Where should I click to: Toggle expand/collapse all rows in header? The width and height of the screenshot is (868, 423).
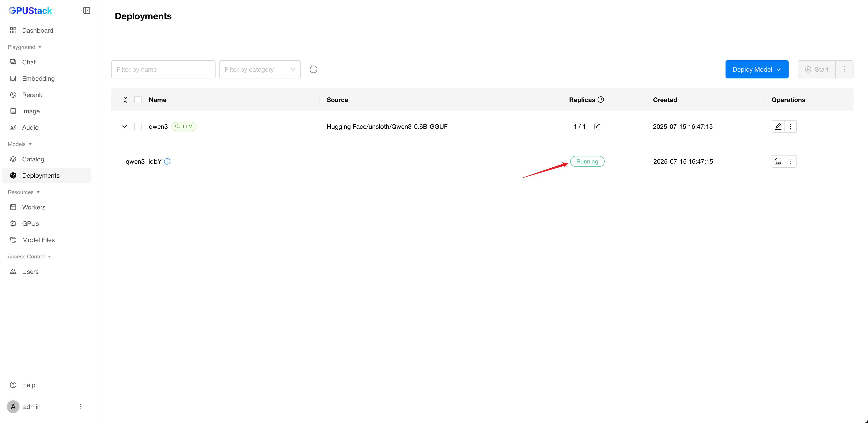point(125,100)
